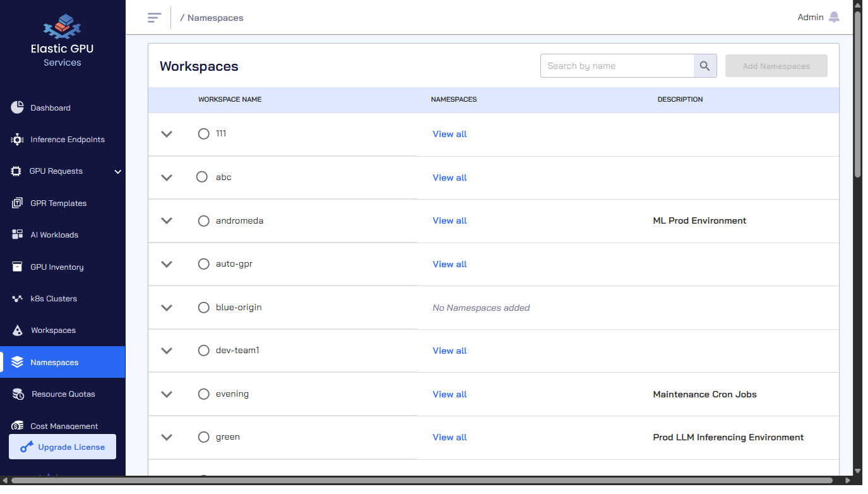Click the Dashboard pie chart icon

[17, 107]
